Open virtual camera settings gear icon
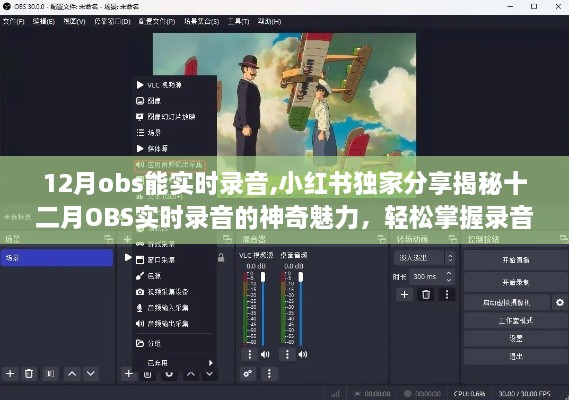This screenshot has width=569, height=400. pyautogui.click(x=560, y=302)
